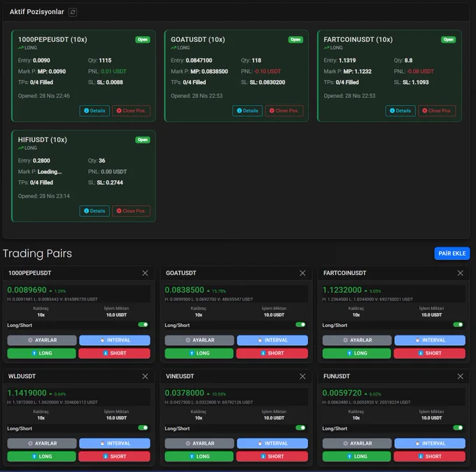Click Open badge on FARTCOINUSDT position
This screenshot has width=476, height=472.
[x=449, y=39]
